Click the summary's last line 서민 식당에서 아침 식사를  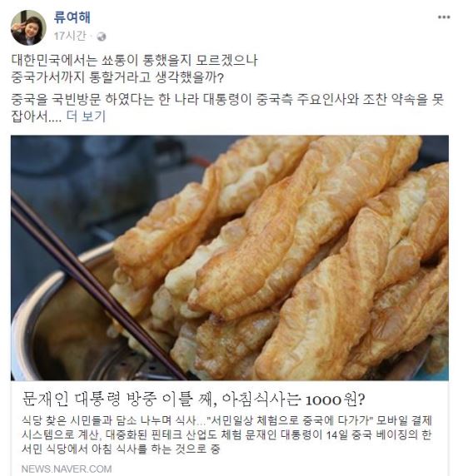click(120, 449)
